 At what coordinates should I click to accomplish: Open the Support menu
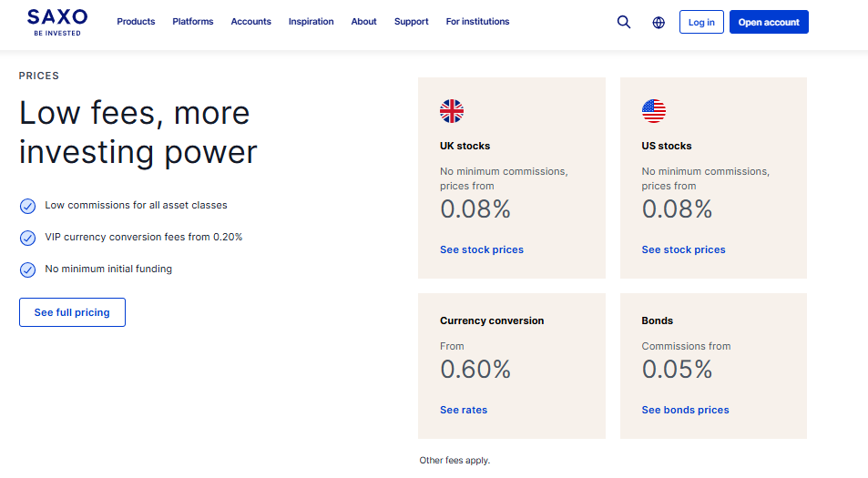(x=412, y=22)
